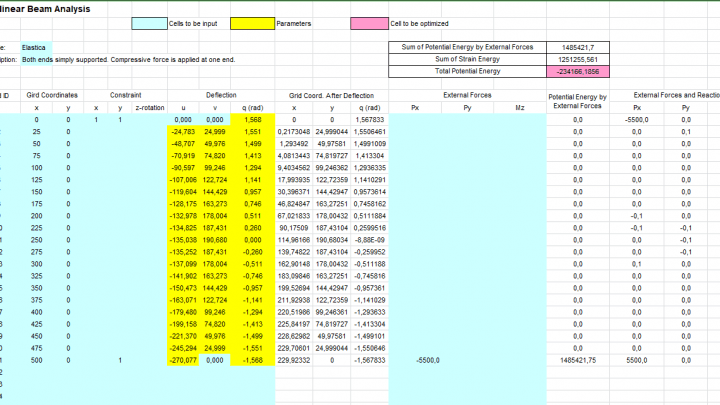Image resolution: width=720 pixels, height=405 pixels.
Task: Select deflection v cell 190,680
Action: 214,240
